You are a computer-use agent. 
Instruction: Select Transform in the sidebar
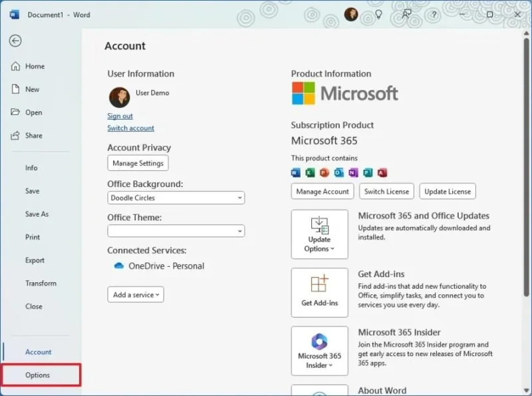[41, 284]
